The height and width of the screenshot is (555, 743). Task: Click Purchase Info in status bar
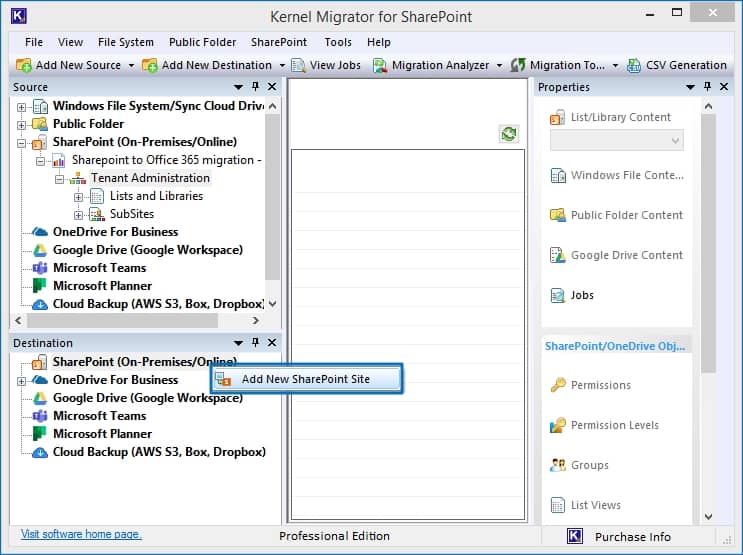pos(633,537)
